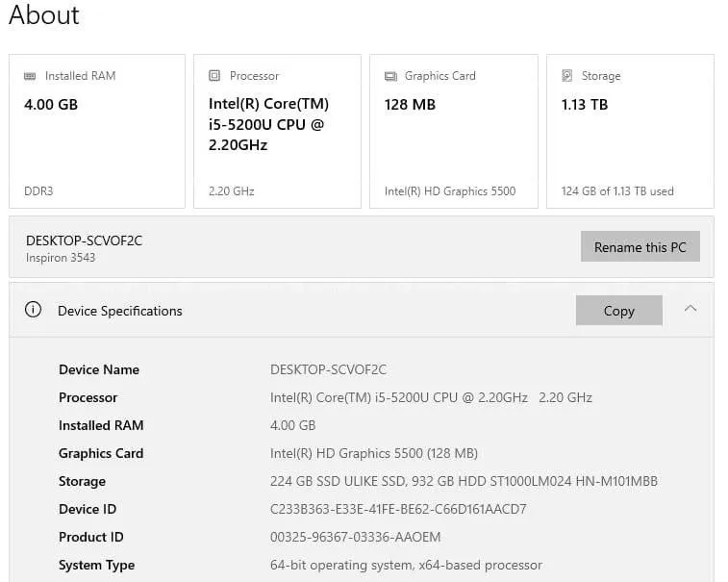Click the Graphics Card monitor icon

pyautogui.click(x=390, y=76)
